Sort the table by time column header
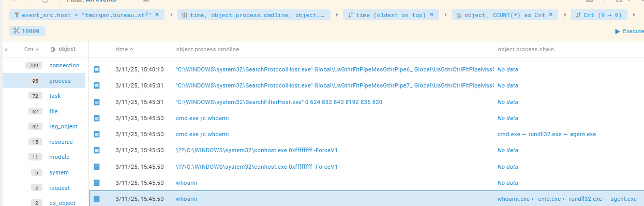Image resolution: width=644 pixels, height=206 pixels. (124, 49)
